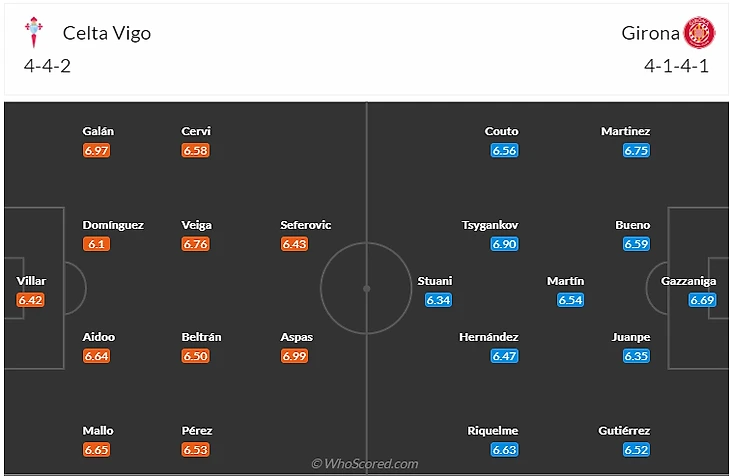Screen dimensions: 730x476
Task: Click the WhoScored.com watermark
Action: coord(364,464)
